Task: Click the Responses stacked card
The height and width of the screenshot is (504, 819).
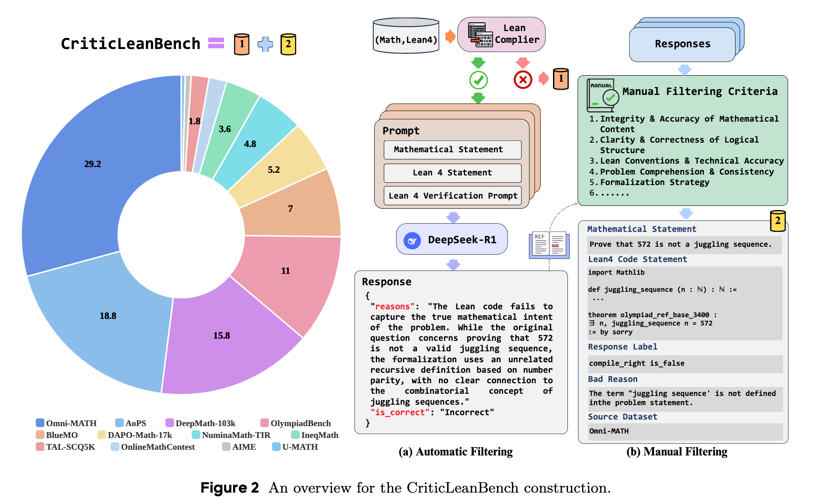Action: pyautogui.click(x=682, y=44)
